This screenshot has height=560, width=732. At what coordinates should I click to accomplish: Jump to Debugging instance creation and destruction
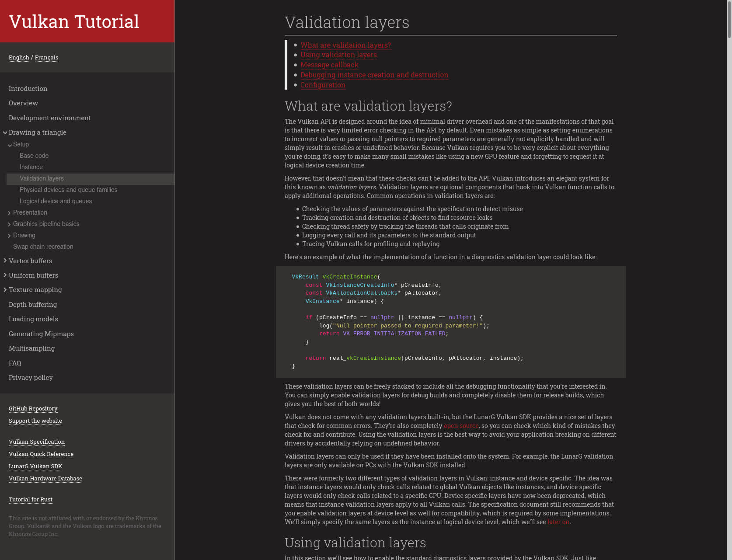coord(374,75)
